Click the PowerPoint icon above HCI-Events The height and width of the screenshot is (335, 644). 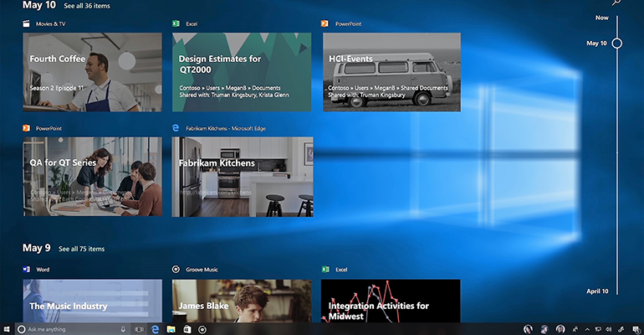point(325,23)
